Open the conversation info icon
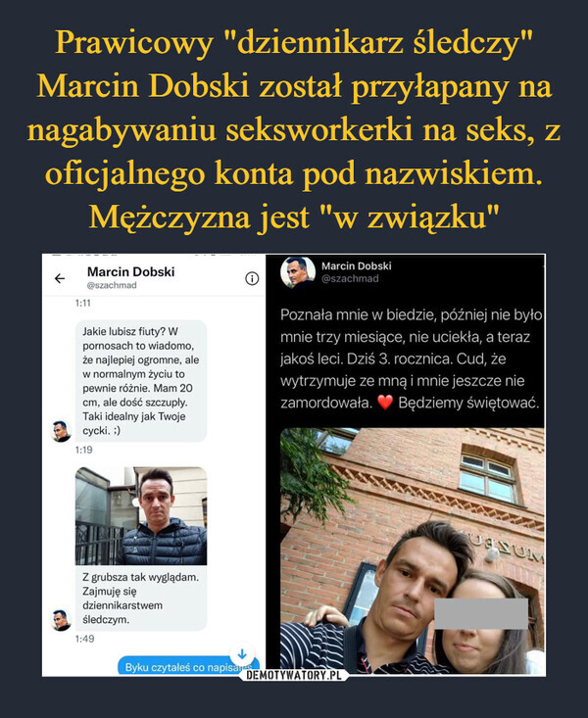The height and width of the screenshot is (718, 588). point(252,278)
